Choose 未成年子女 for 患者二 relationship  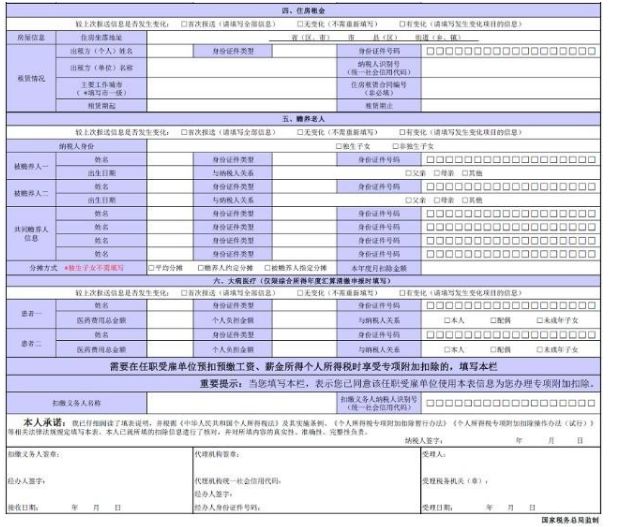coord(539,350)
